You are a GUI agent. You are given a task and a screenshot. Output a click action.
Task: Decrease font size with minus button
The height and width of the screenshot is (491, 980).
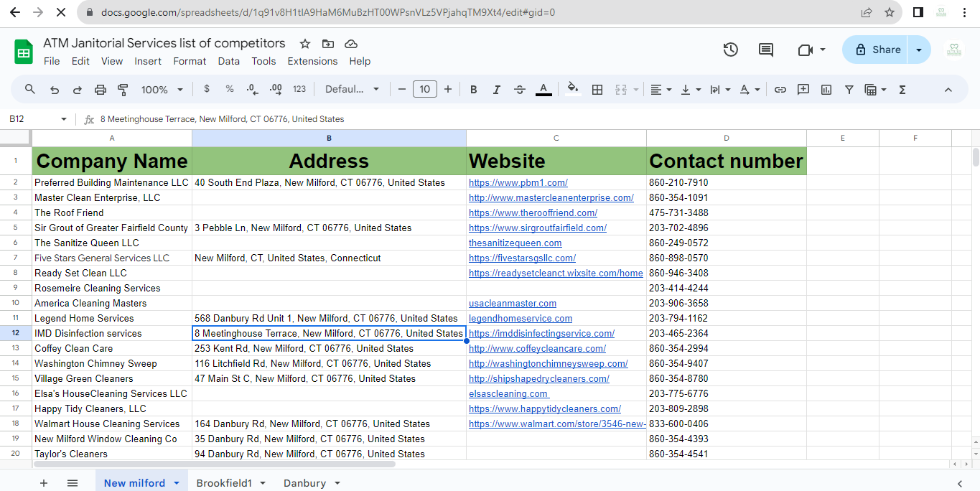[401, 90]
